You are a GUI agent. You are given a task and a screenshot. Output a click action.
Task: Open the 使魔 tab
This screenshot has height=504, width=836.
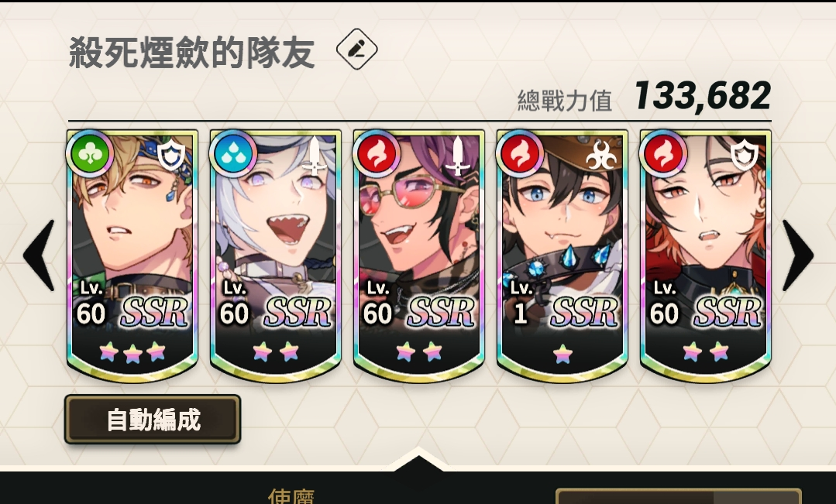tap(291, 495)
